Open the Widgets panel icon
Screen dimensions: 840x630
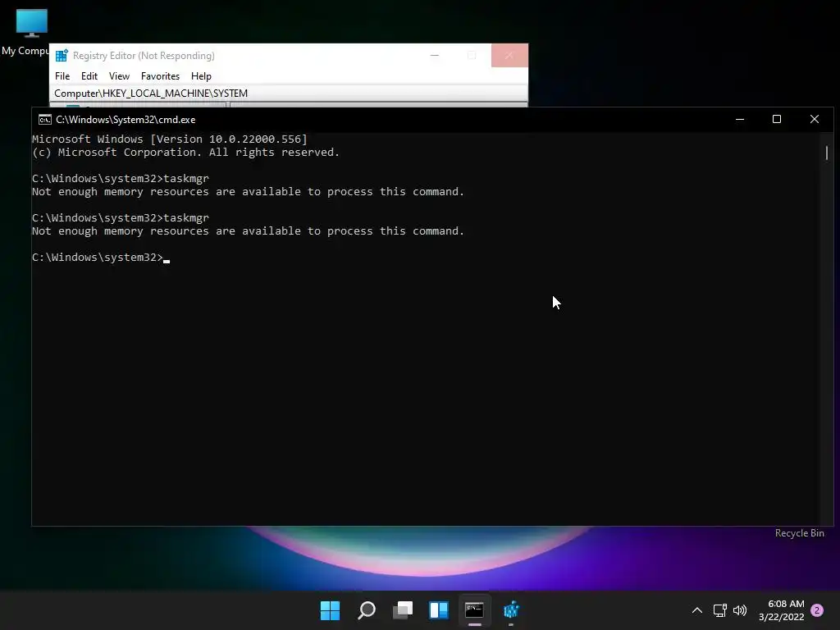pyautogui.click(x=439, y=610)
